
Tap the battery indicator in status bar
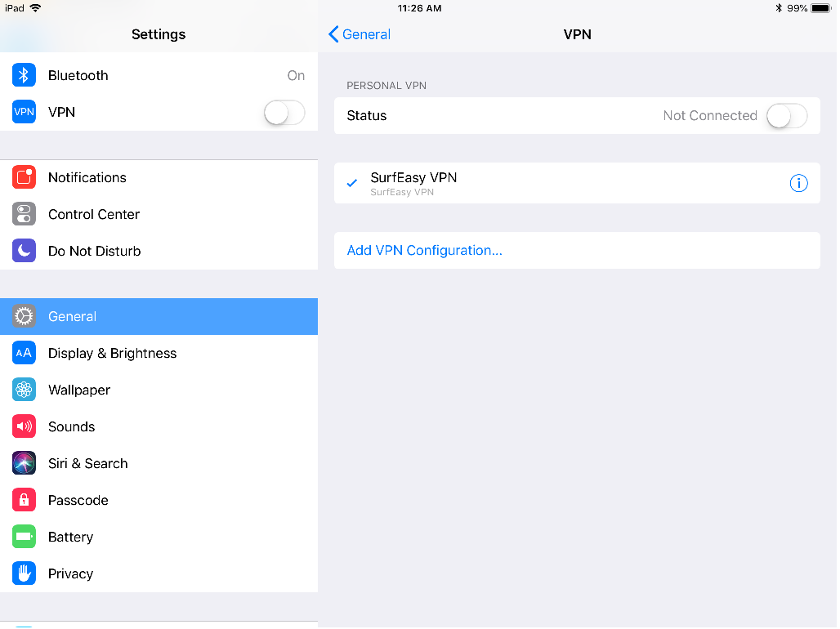(820, 8)
